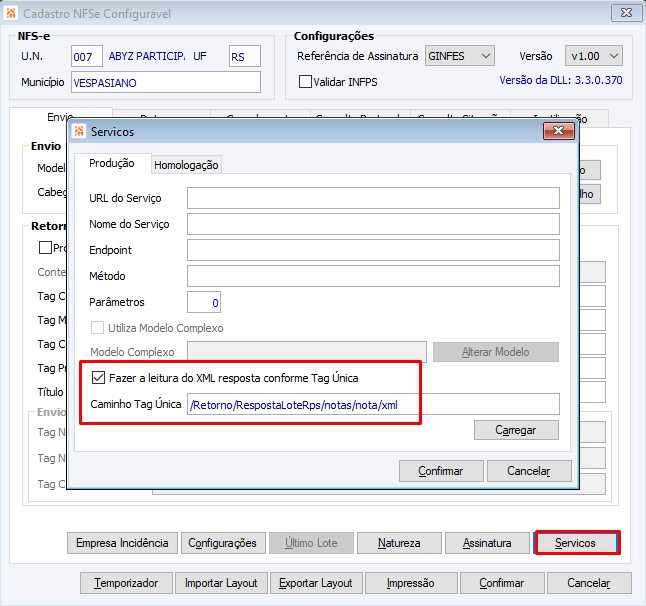Open the Temporizador settings
The width and height of the screenshot is (646, 606).
click(x=126, y=583)
